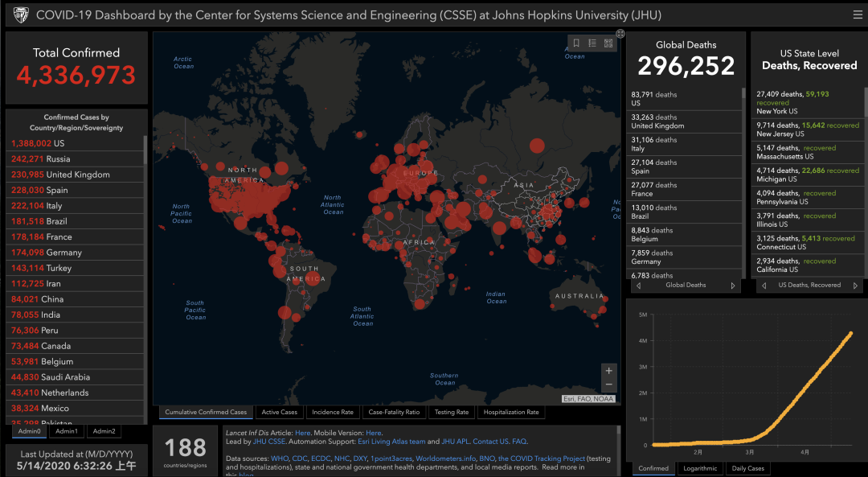Show the map legend icon
The height and width of the screenshot is (477, 868).
592,43
